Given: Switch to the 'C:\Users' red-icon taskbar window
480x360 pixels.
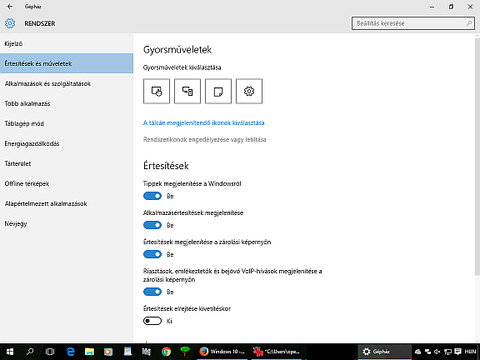Looking at the screenshot, I should point(276,352).
